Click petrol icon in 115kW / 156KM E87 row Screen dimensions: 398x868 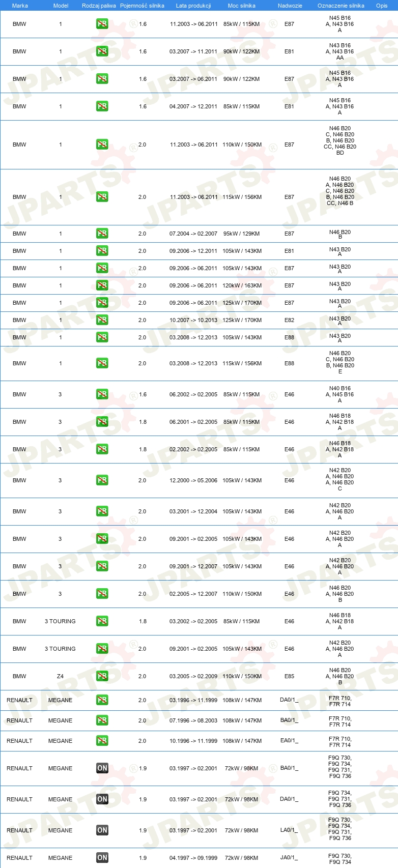102,197
